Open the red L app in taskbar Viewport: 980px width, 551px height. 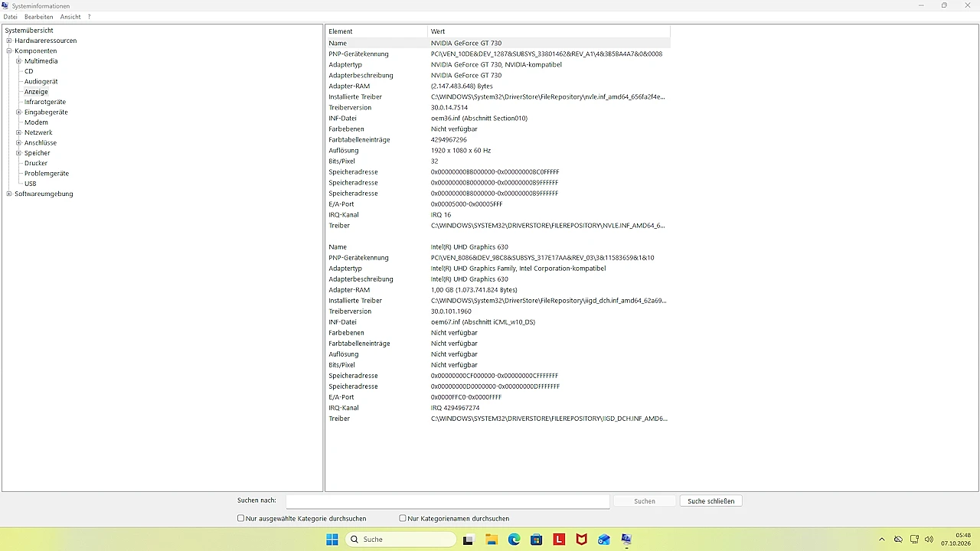click(x=559, y=540)
